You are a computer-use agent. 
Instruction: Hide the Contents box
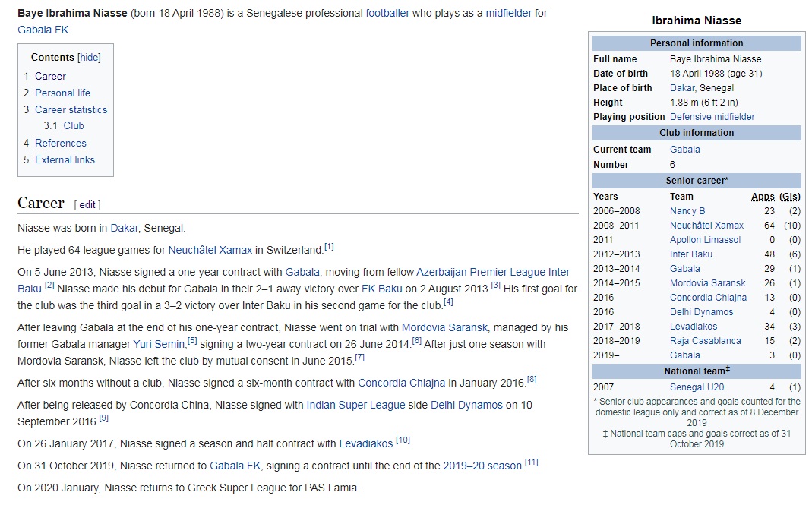89,58
